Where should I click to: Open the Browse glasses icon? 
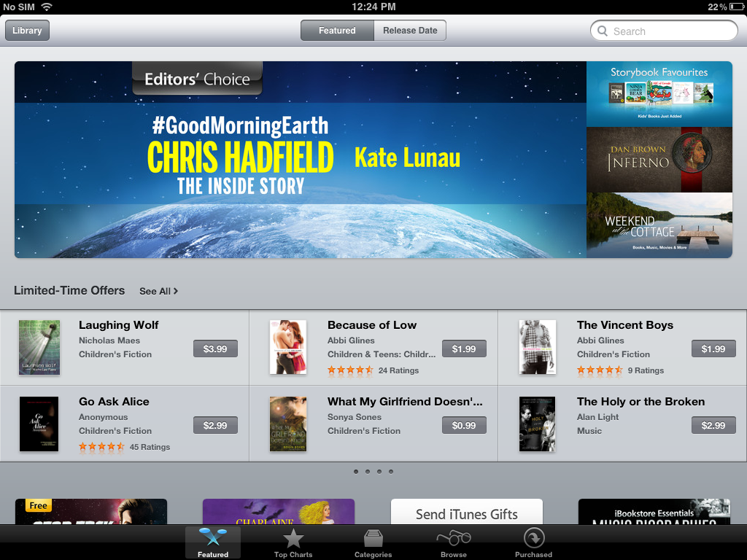tap(454, 539)
